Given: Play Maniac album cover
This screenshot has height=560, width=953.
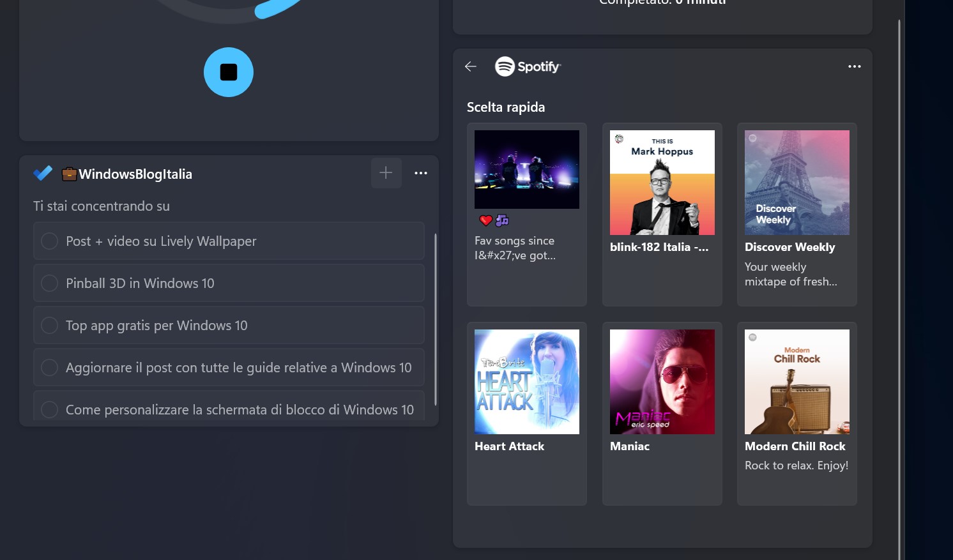Looking at the screenshot, I should tap(662, 382).
